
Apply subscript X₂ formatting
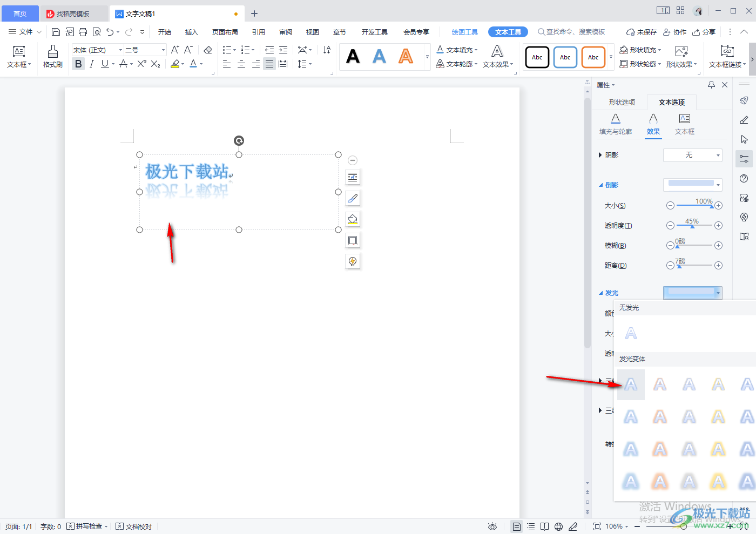[x=156, y=64]
